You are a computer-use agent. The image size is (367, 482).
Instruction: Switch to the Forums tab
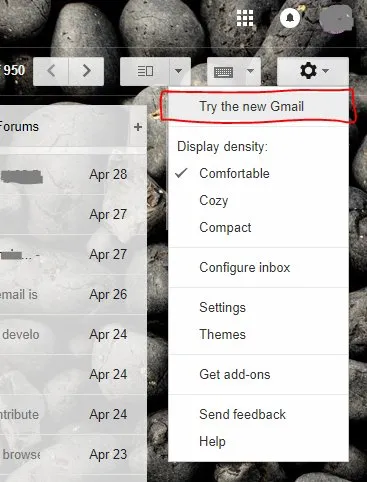(19, 127)
